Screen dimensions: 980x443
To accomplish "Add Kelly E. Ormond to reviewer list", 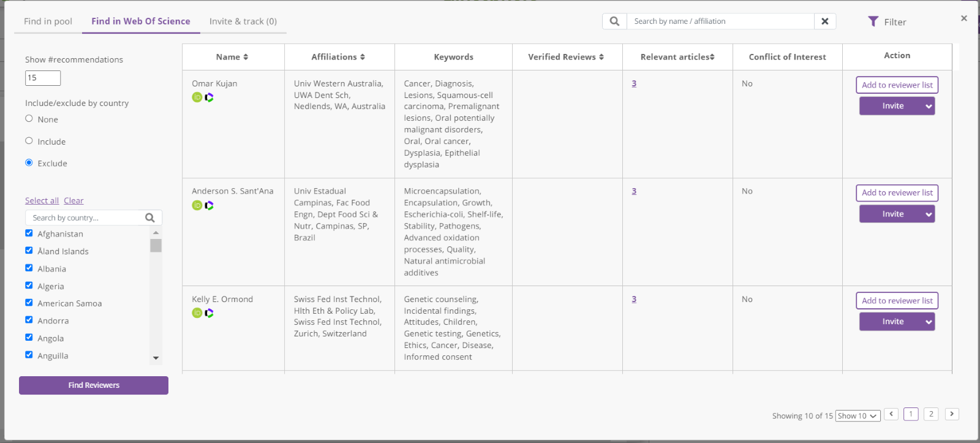I will (x=897, y=301).
